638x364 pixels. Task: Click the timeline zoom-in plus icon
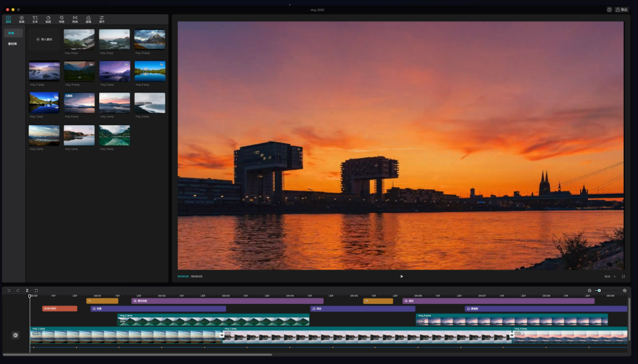pyautogui.click(x=624, y=290)
